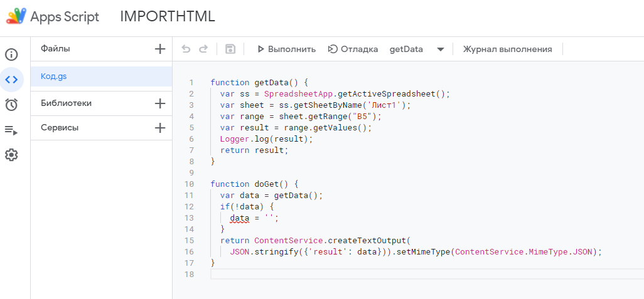Click the Библиотеки section label
This screenshot has height=299, width=644.
66,103
